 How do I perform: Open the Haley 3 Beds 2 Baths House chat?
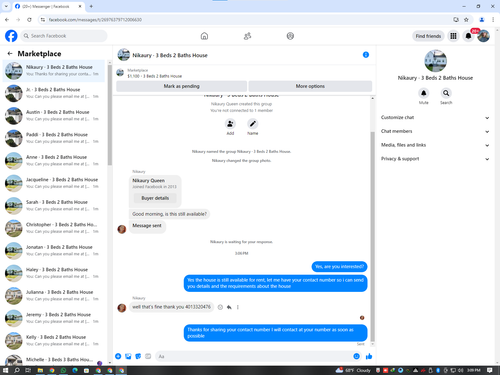coord(54,273)
